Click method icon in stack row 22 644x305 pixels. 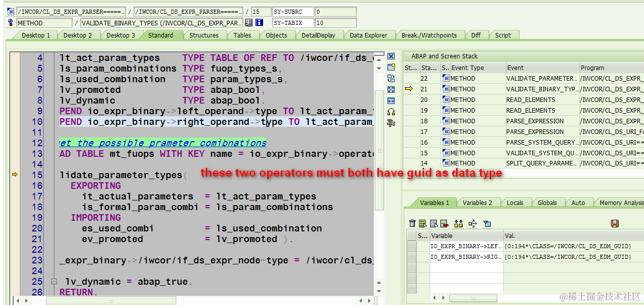point(445,79)
